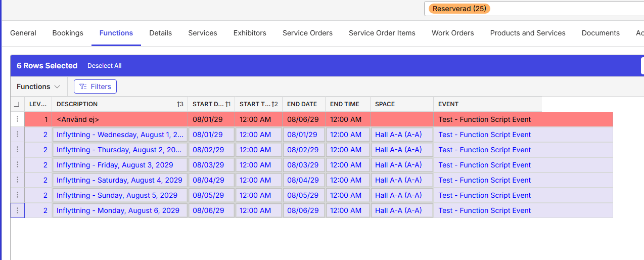Edit the Inflyttning - Thursday, August 2 description
This screenshot has width=644, height=260.
(x=120, y=150)
